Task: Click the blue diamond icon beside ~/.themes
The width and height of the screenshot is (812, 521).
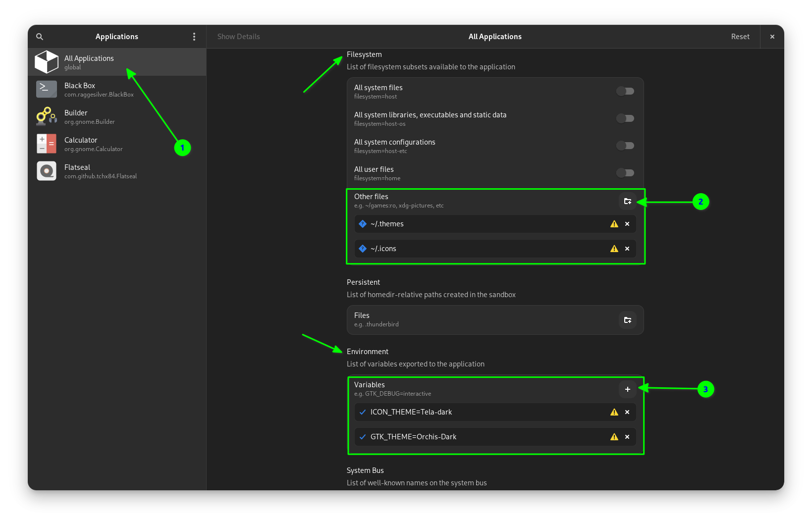Action: coord(363,224)
